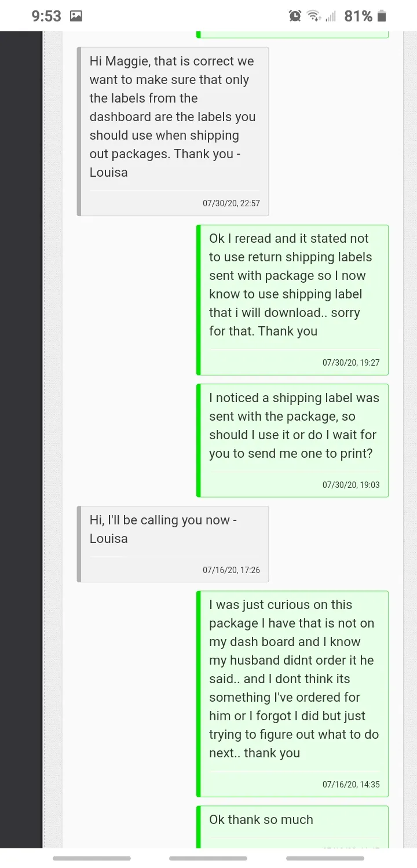Tap the cellular signal bars icon
417x868 pixels.
(x=331, y=16)
